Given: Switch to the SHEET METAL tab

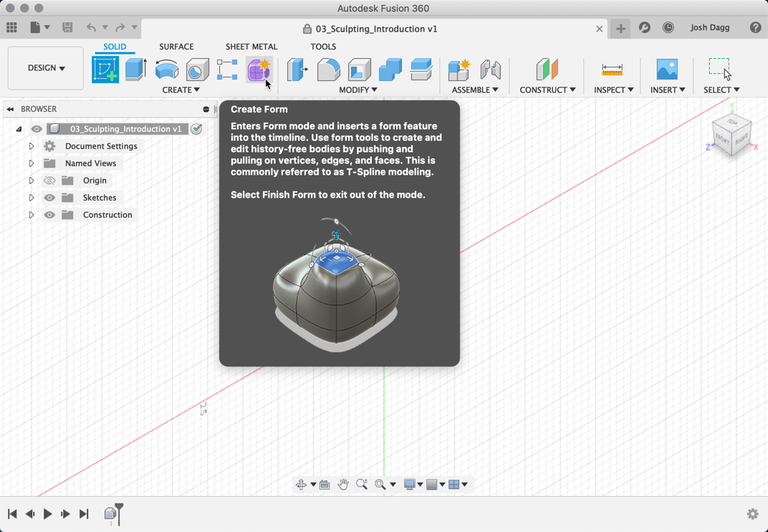Looking at the screenshot, I should coord(251,47).
